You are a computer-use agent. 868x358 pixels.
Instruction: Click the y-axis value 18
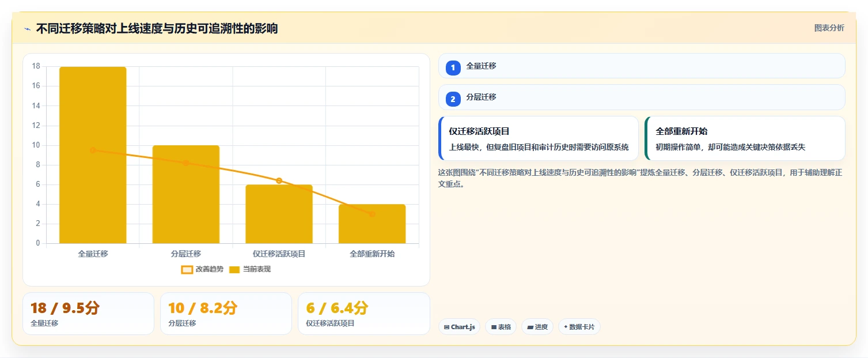pyautogui.click(x=36, y=66)
